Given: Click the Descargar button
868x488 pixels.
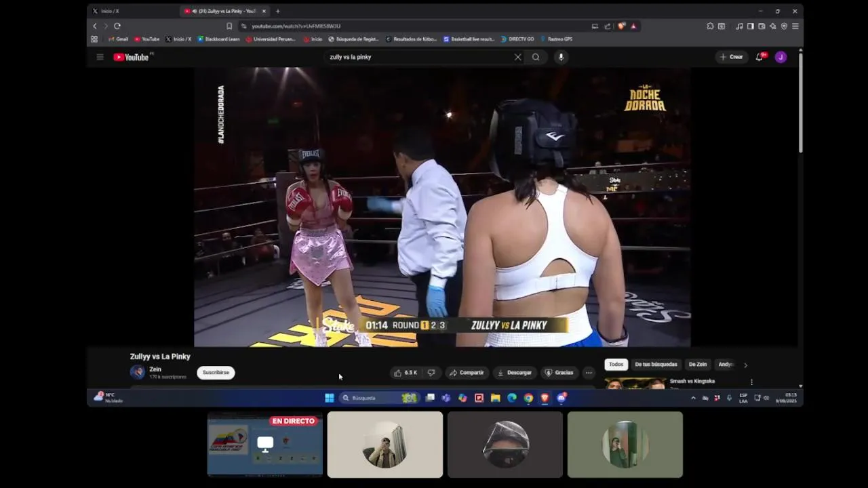Looking at the screenshot, I should pyautogui.click(x=514, y=372).
